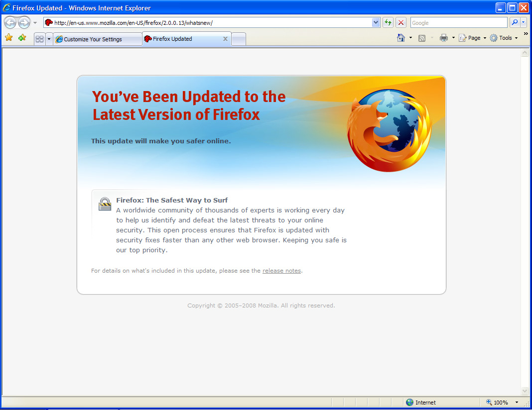Print the page with printer icon
532x410 pixels.
443,38
